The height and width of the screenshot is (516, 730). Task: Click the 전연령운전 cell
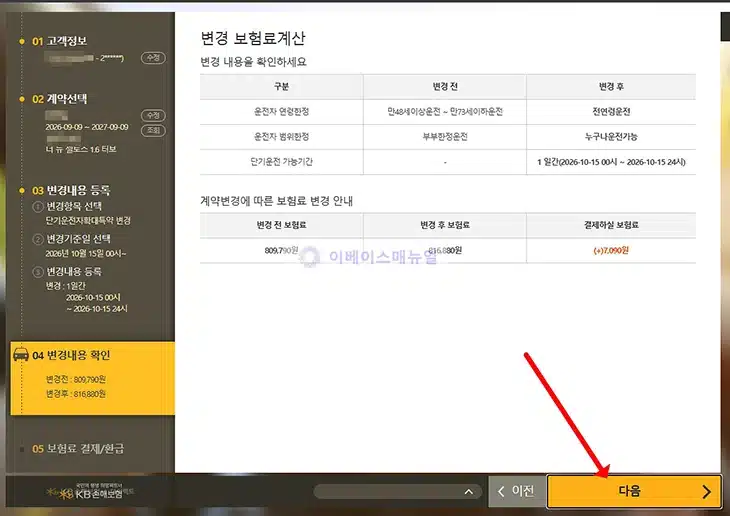[611, 112]
